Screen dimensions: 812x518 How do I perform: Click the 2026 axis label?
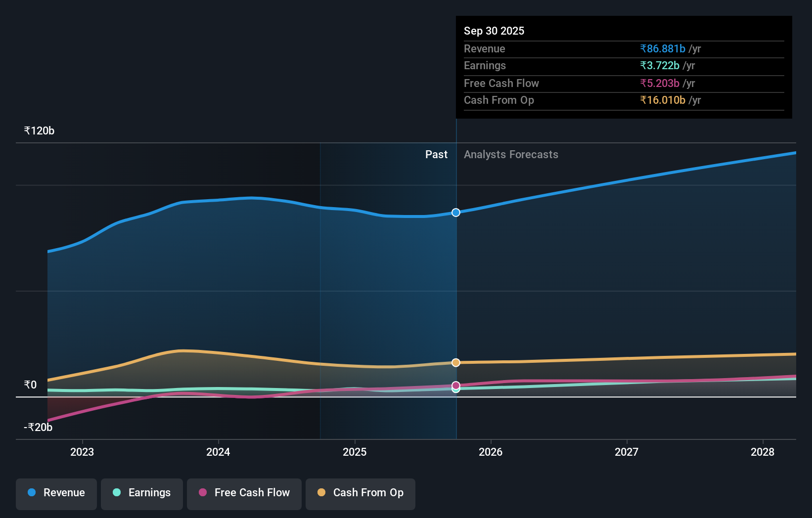point(491,452)
